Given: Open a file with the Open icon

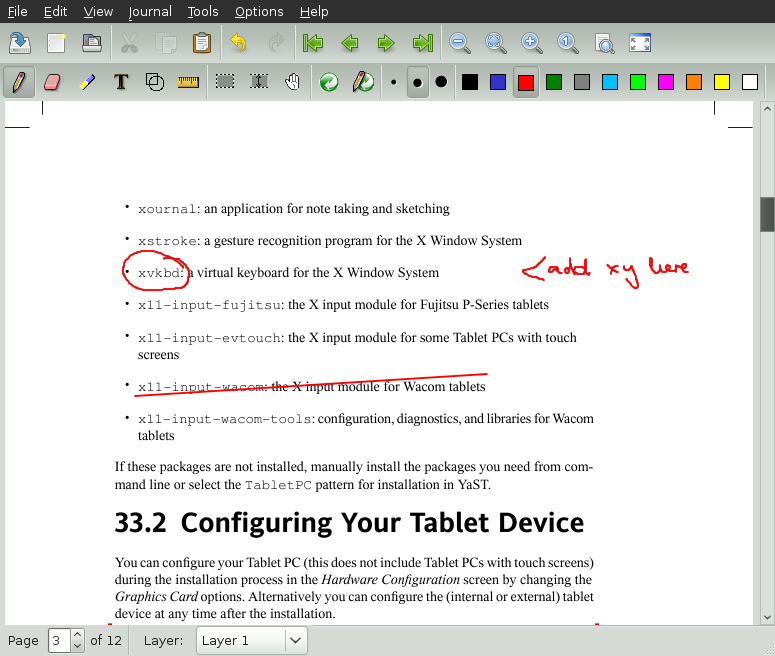Looking at the screenshot, I should (x=92, y=43).
